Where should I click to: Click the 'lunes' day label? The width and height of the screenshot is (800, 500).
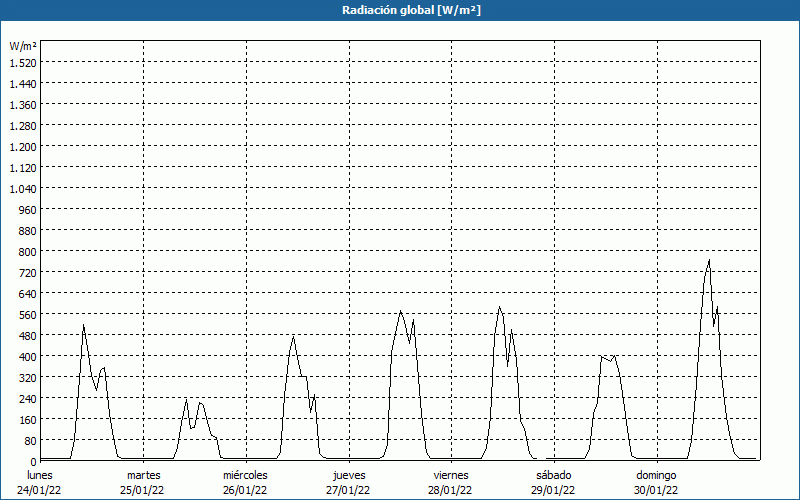(x=40, y=475)
